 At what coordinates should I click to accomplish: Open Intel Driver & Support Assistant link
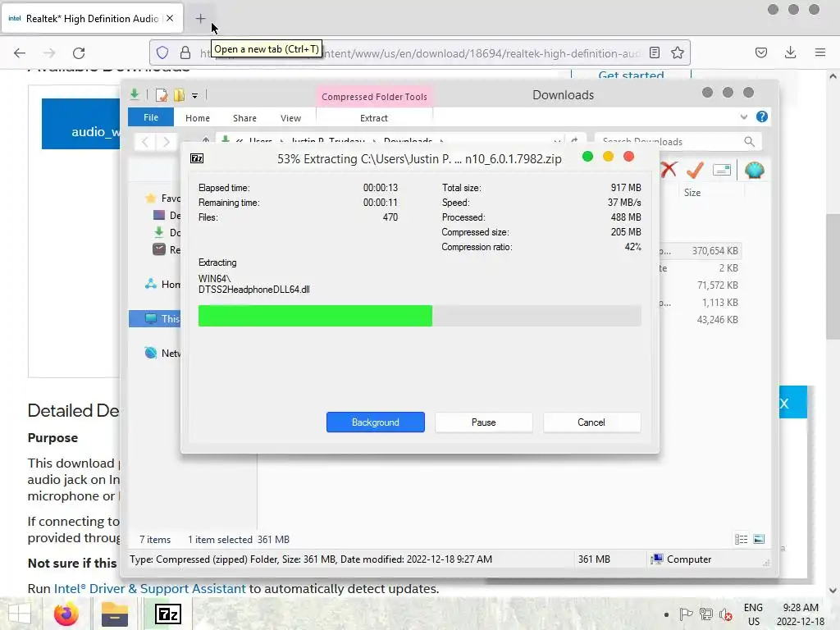tap(150, 588)
